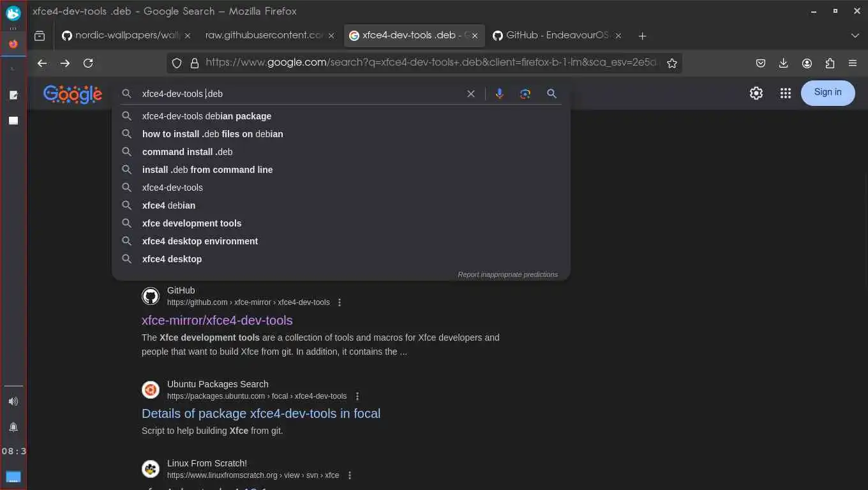The image size is (868, 490).
Task: Open the more options dots for the Ubuntu Packages result
Action: pos(357,396)
